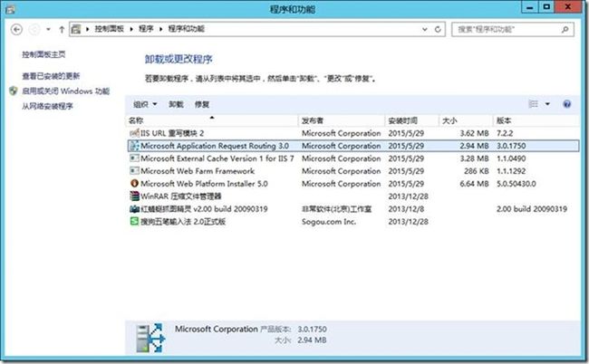Click the 卸载 toolbar button

click(x=176, y=104)
